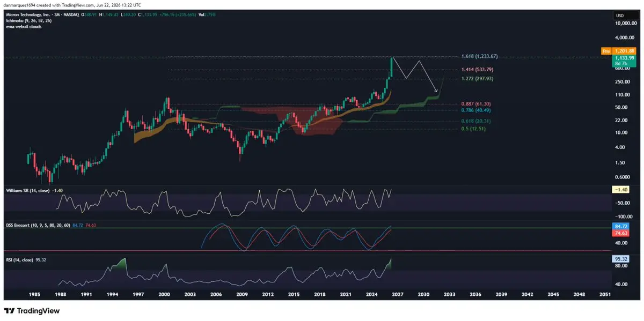Click the 2033 year on time axis
Screen dimensions: 644x321
(x=450, y=294)
